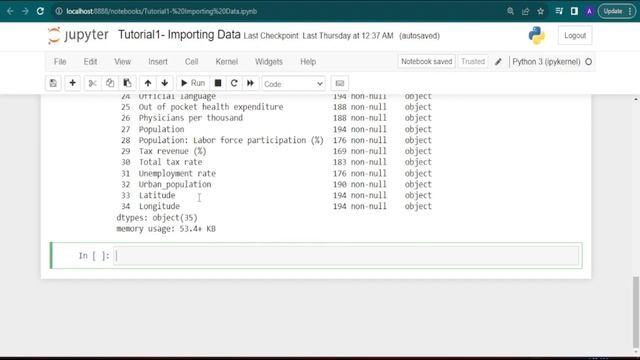The width and height of the screenshot is (640, 360).
Task: Click the Notebook saved notification
Action: 427,62
